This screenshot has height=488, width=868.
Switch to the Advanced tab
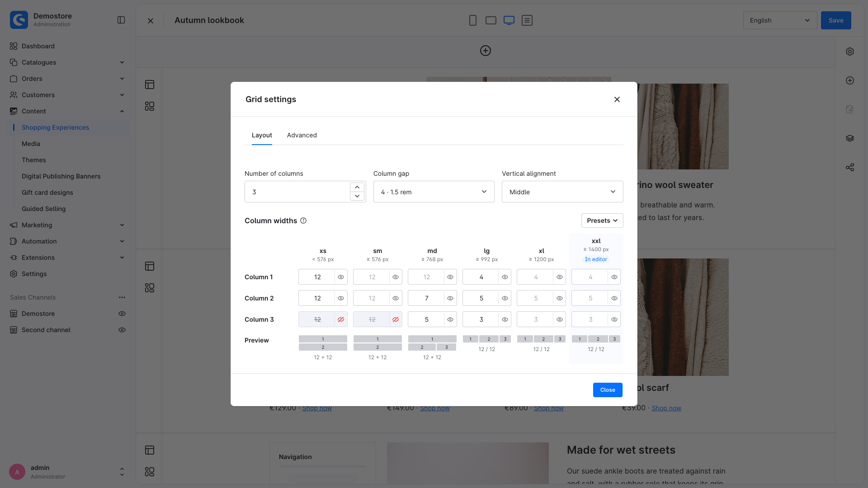(x=302, y=135)
